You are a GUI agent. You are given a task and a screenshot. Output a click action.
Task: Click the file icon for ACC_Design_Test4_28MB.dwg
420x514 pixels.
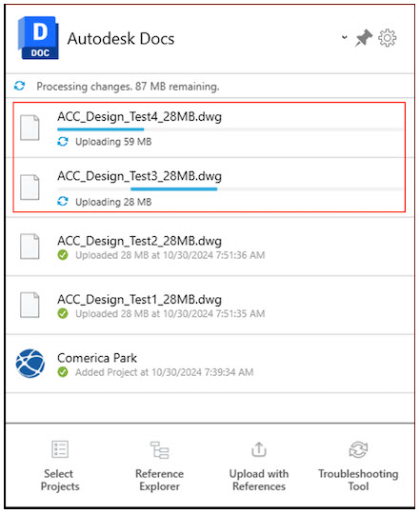[30, 128]
